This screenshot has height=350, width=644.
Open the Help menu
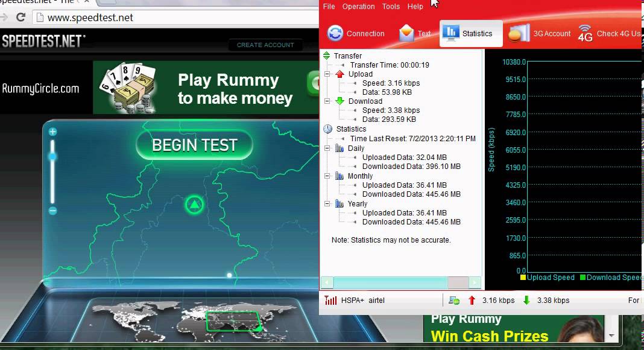[x=415, y=7]
